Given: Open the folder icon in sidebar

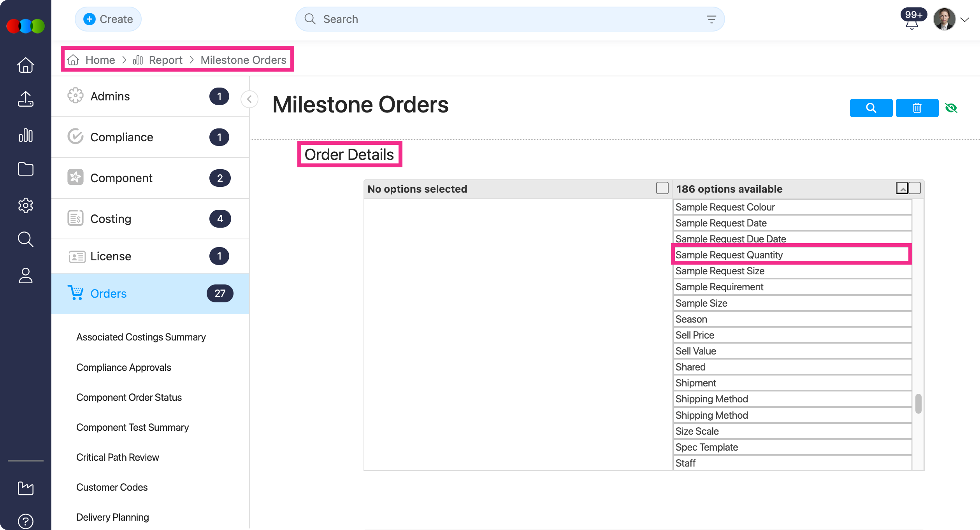Looking at the screenshot, I should pyautogui.click(x=26, y=169).
